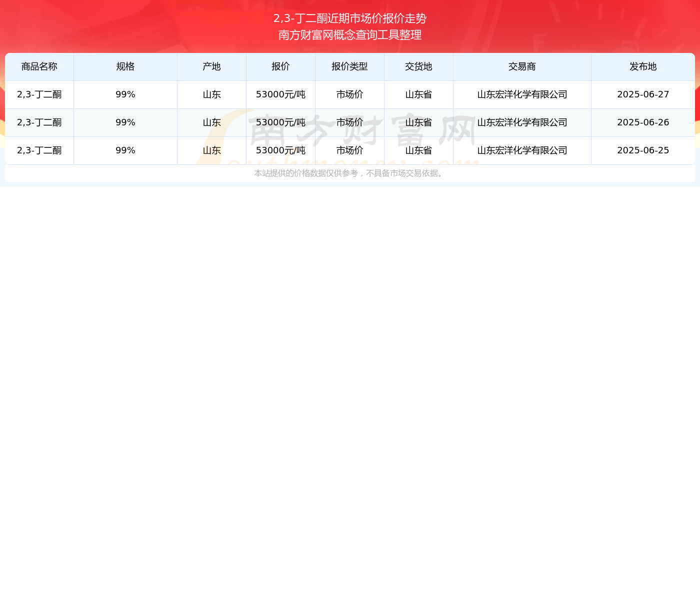Click the 交易商 column header
Image resolution: width=700 pixels, height=602 pixels.
point(522,66)
